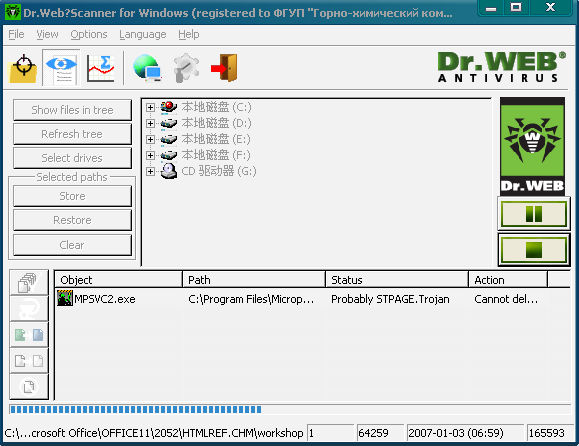Sort by the Action column header

pyautogui.click(x=508, y=280)
